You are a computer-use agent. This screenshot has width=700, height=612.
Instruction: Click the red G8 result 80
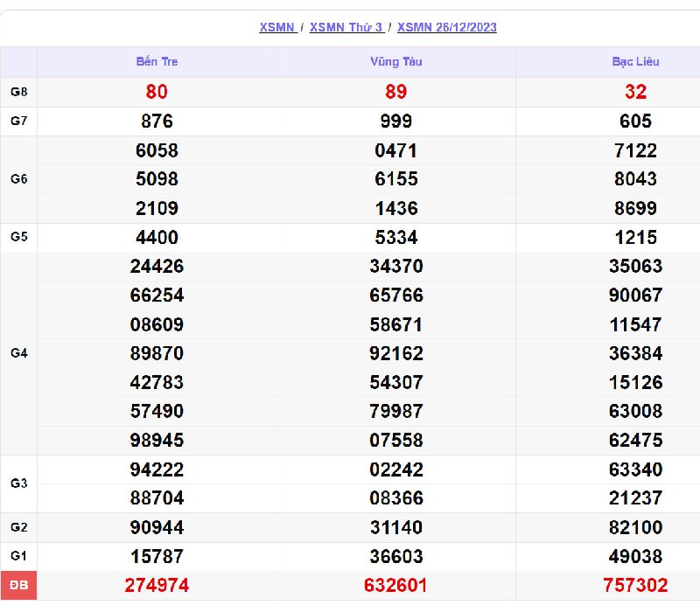click(x=157, y=92)
